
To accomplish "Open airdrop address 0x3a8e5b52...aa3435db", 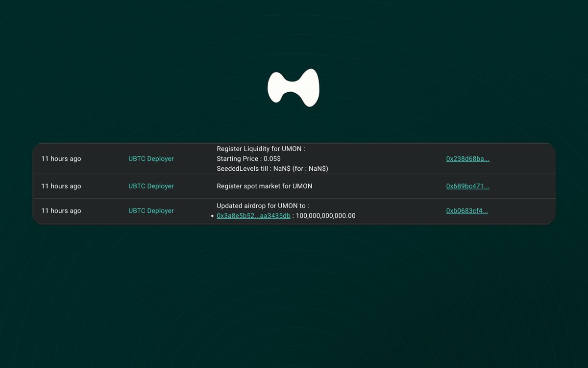I will 253,216.
